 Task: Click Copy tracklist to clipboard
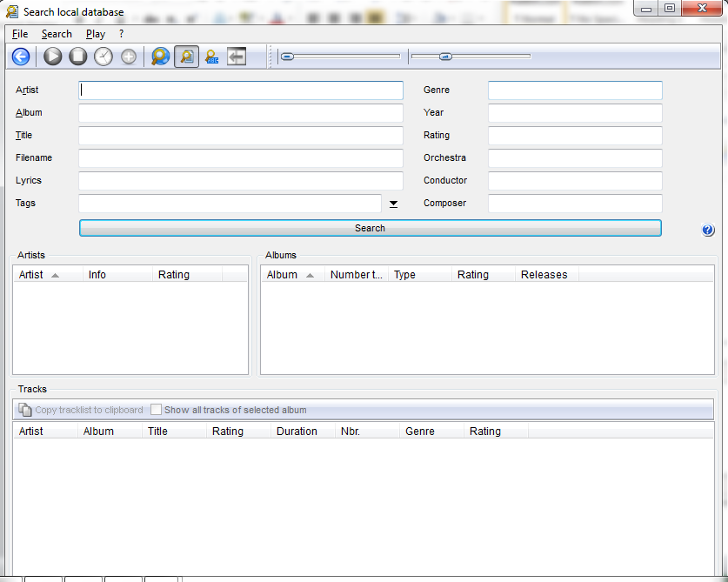81,410
